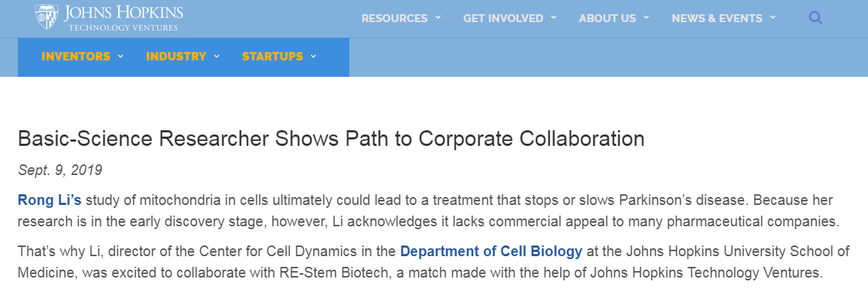Viewport: 868px width, 301px height.
Task: Expand the Startups chevron arrow
Action: pos(313,56)
